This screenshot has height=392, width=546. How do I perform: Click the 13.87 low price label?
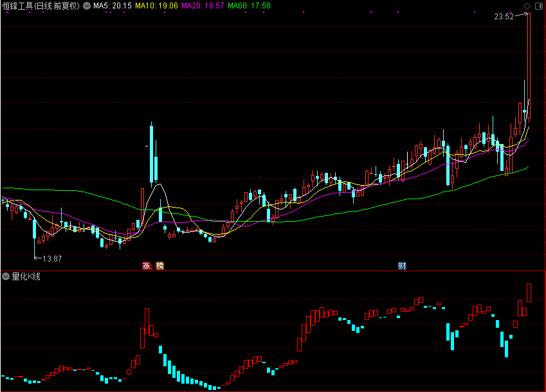click(x=52, y=259)
